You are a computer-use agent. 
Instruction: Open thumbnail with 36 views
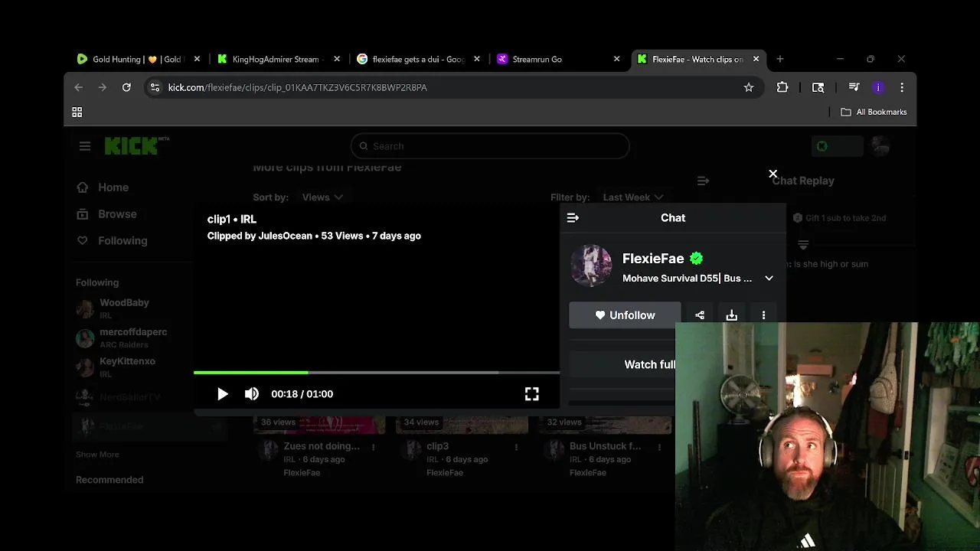coord(319,425)
